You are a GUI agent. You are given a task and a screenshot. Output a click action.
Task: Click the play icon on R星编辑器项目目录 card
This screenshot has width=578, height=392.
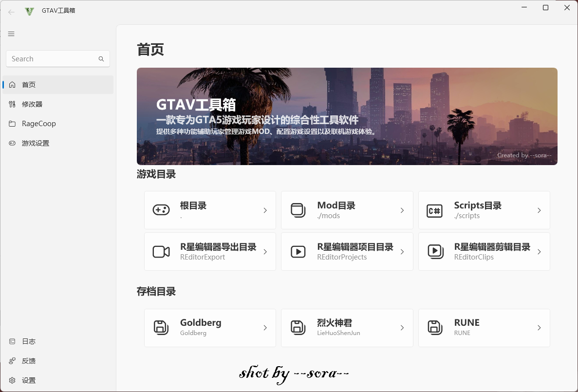click(298, 252)
